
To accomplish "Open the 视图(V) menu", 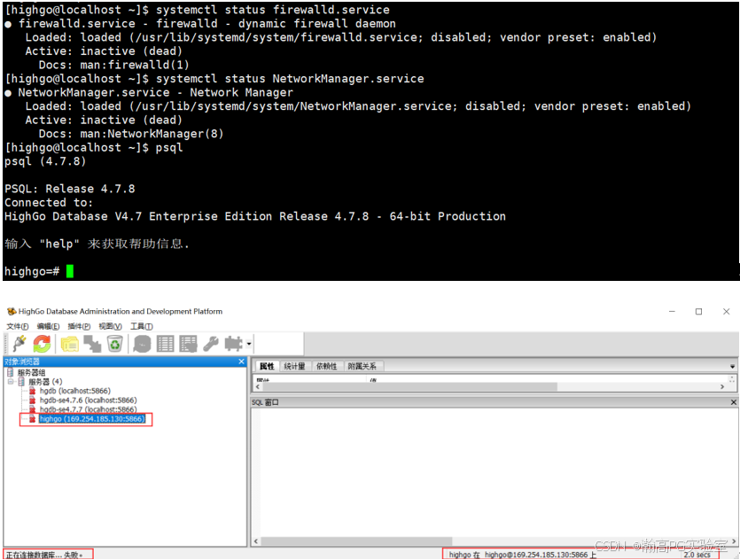I will 111,326.
